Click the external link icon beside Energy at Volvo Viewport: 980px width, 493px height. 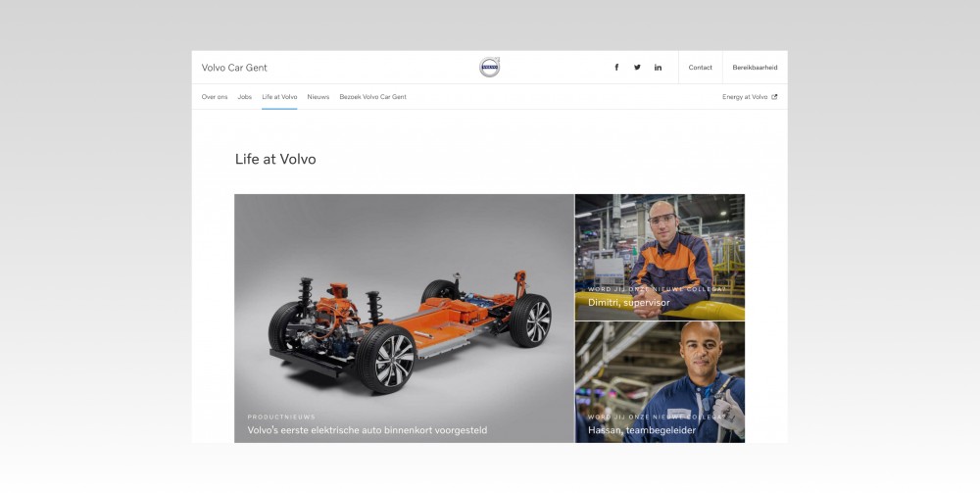(x=774, y=97)
